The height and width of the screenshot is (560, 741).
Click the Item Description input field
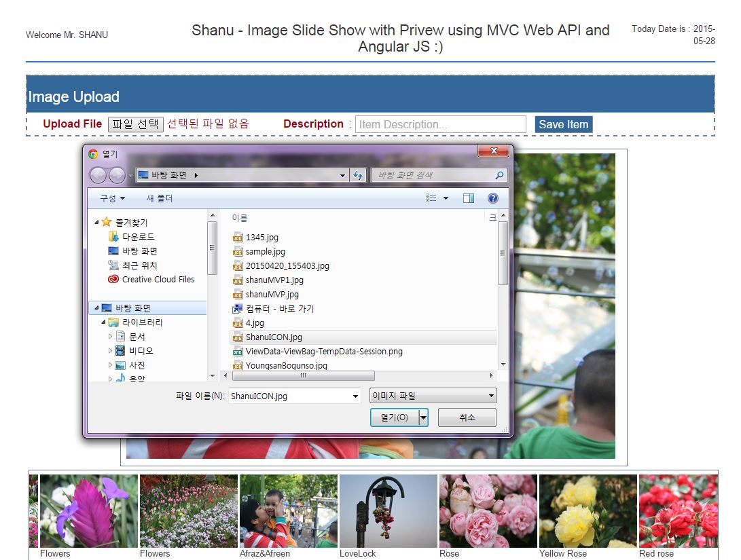pos(440,125)
